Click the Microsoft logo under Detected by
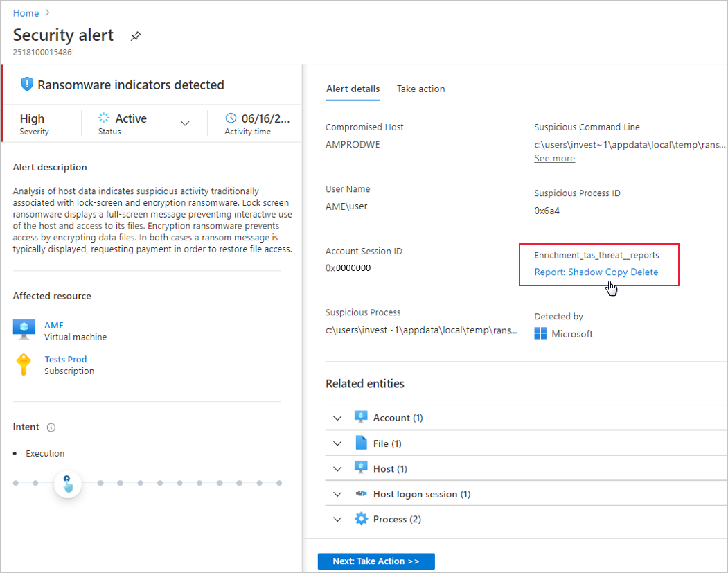Image resolution: width=728 pixels, height=573 pixels. tap(541, 334)
